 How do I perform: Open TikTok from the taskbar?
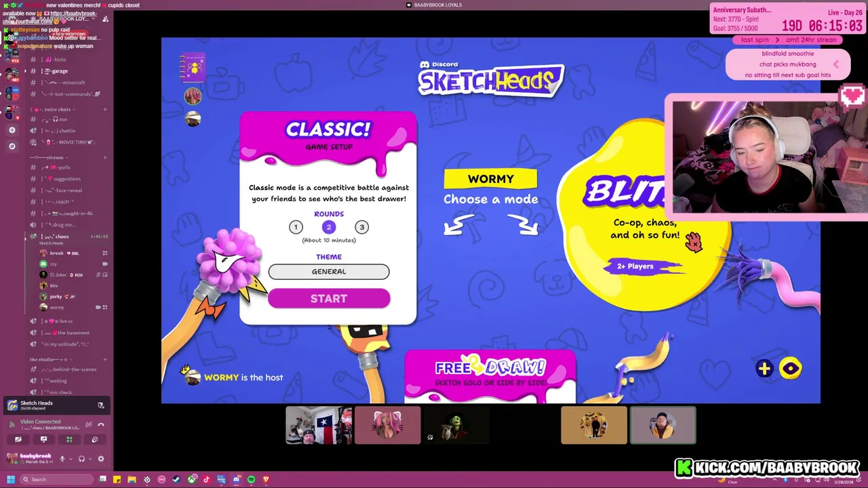(206, 479)
